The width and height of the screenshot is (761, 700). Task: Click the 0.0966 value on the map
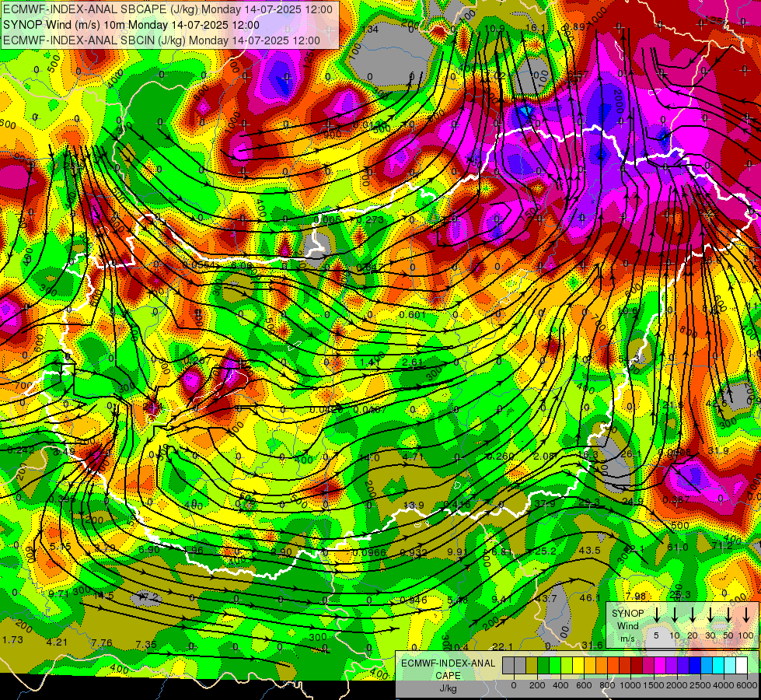point(369,552)
